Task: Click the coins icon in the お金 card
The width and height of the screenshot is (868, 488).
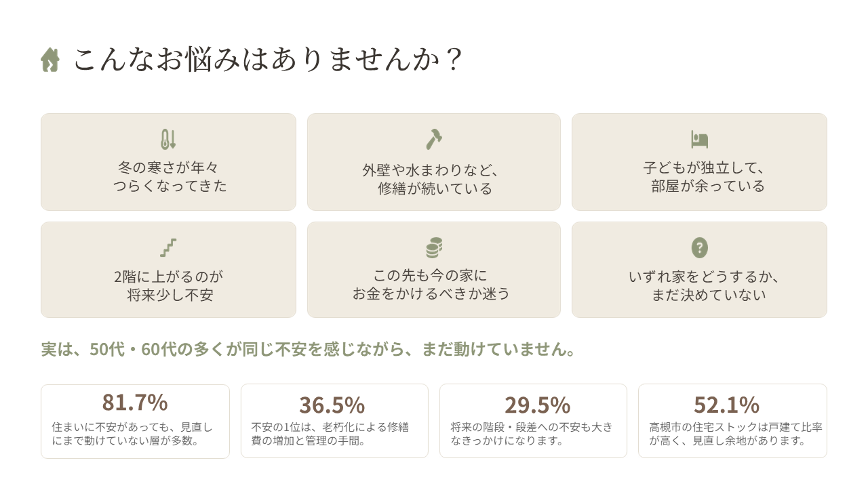Action: coord(434,247)
